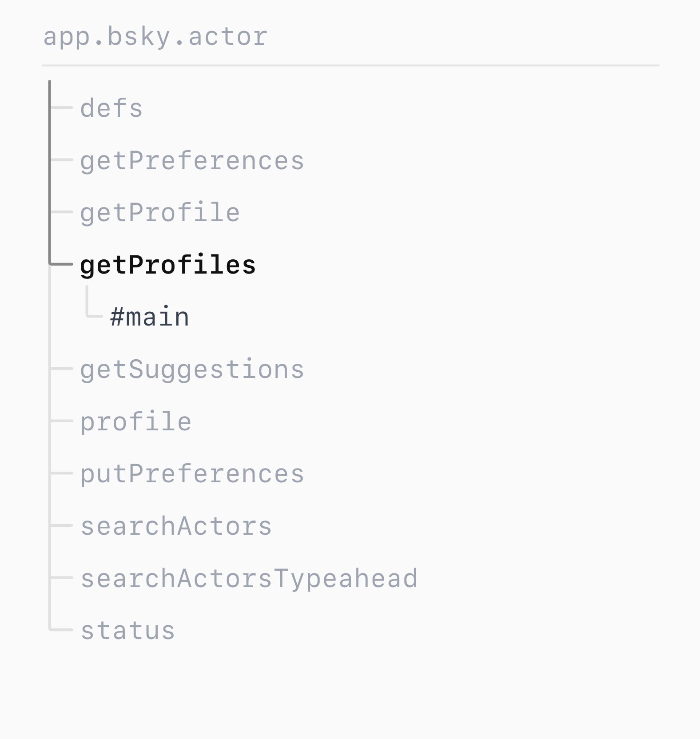Open the searchActors entry
The width and height of the screenshot is (700, 739).
pos(176,526)
